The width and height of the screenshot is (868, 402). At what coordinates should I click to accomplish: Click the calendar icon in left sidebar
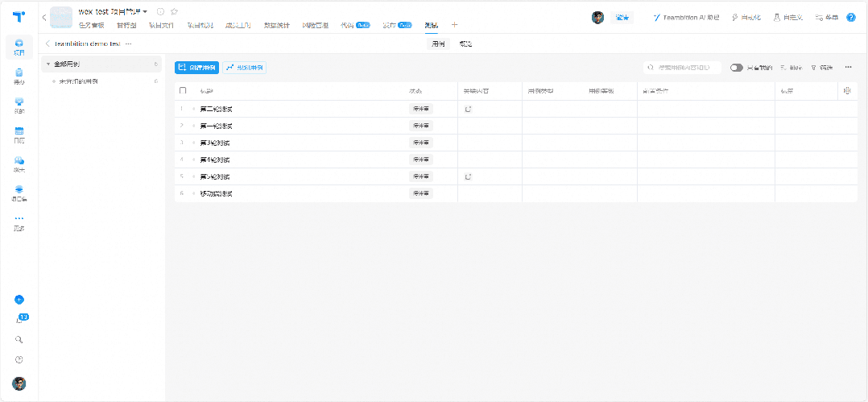coord(19,131)
